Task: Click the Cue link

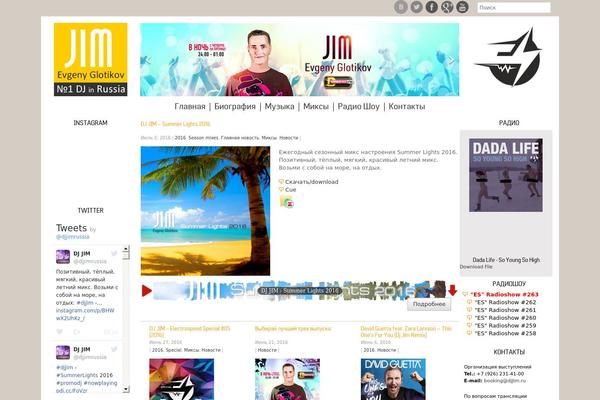Action: pos(290,189)
